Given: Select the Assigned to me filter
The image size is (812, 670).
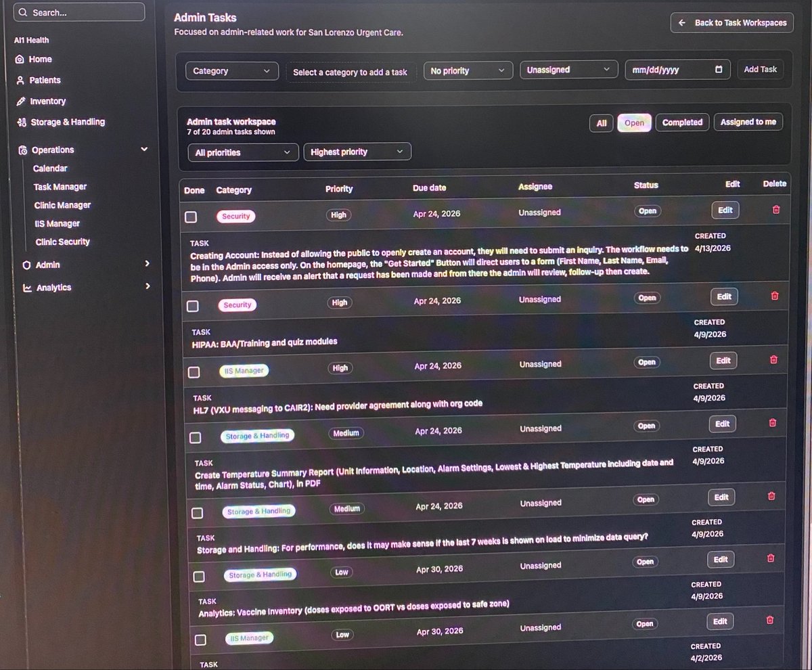Looking at the screenshot, I should pos(748,122).
